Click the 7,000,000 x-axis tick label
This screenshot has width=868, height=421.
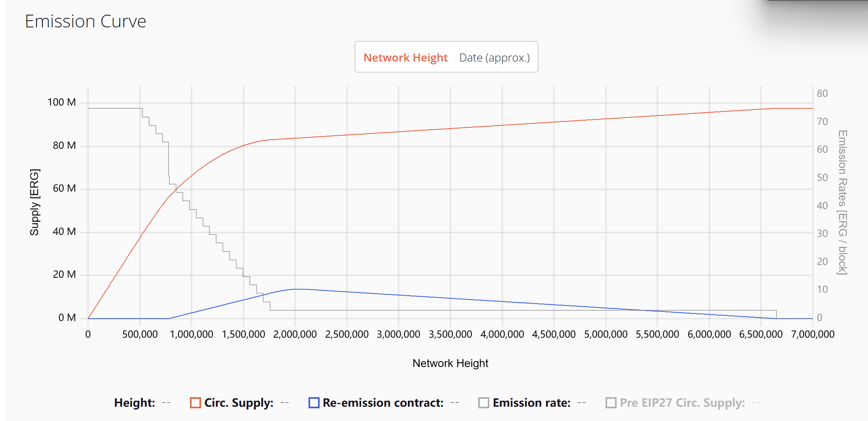(812, 334)
